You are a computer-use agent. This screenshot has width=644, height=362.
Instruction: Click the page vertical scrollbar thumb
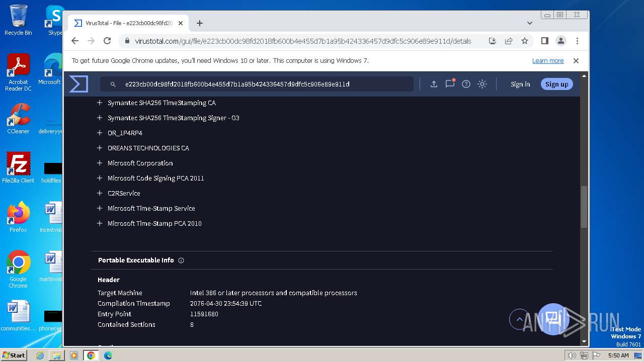point(584,207)
